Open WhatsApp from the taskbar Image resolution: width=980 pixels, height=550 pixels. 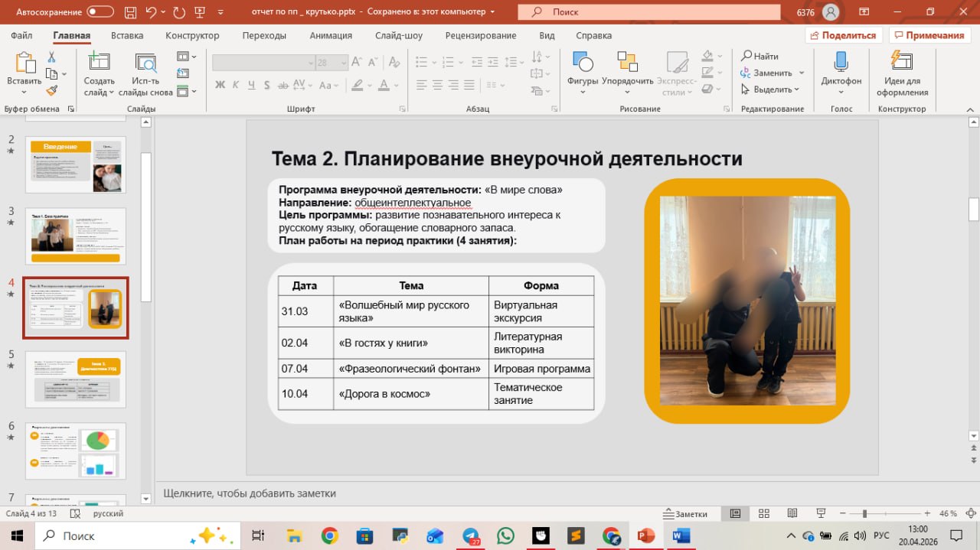point(505,536)
